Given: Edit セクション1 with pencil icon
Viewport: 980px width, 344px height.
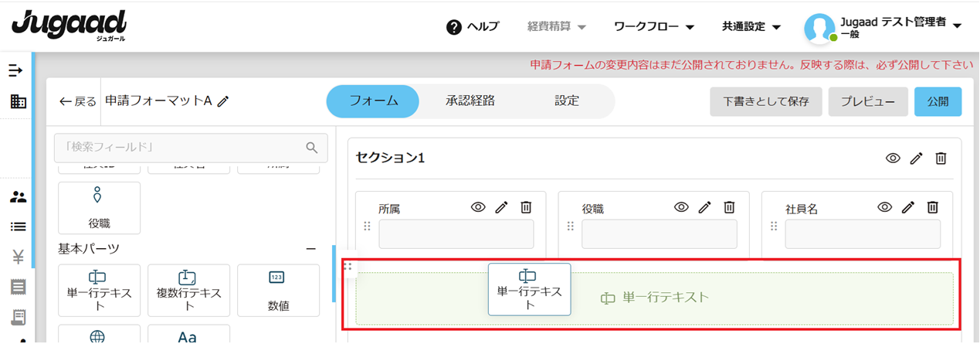Looking at the screenshot, I should [917, 158].
